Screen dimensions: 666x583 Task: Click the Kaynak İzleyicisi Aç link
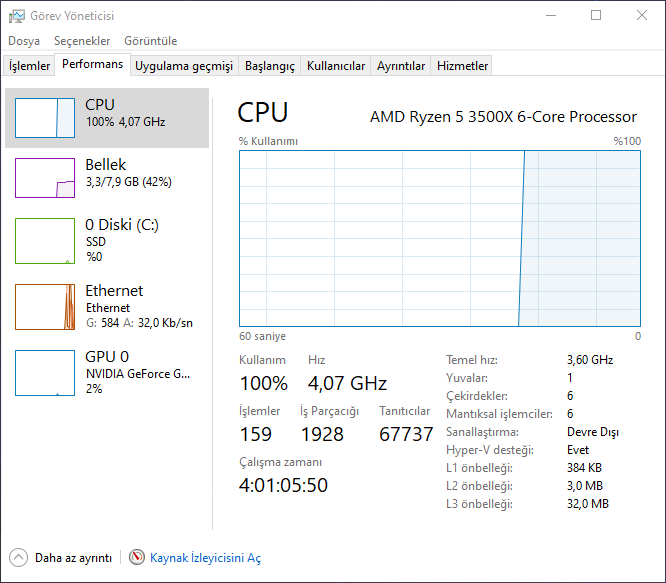205,558
